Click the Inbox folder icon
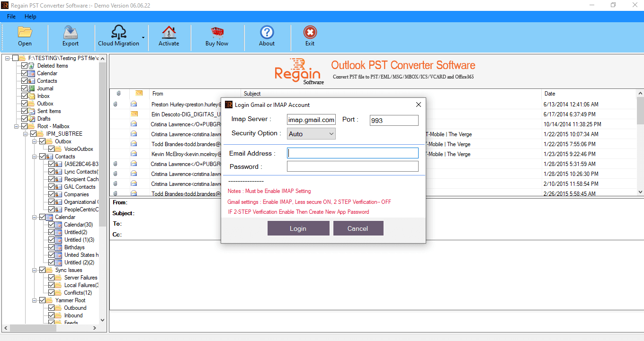Screen dimensions: 644x341 (x=32, y=96)
